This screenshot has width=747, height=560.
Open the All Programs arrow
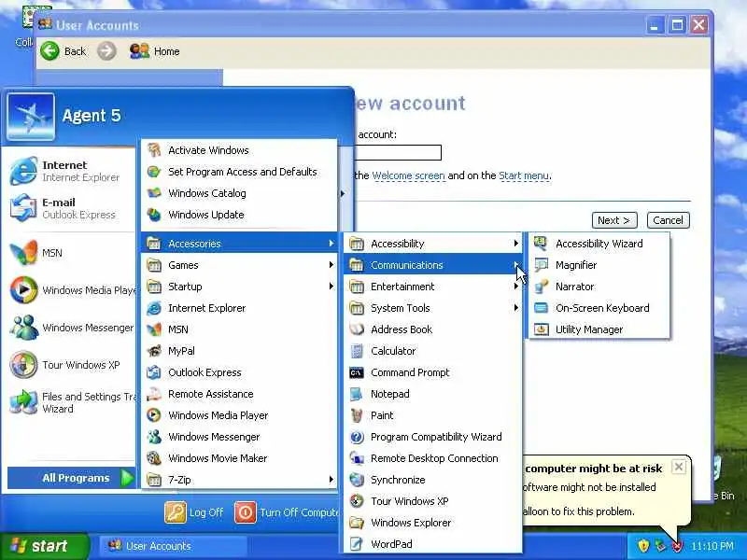127,478
